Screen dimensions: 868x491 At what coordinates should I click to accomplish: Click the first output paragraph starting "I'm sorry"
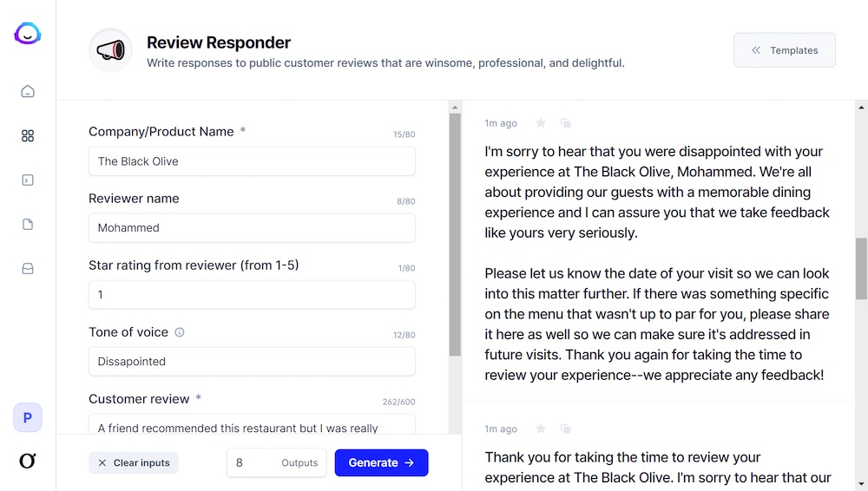click(657, 192)
